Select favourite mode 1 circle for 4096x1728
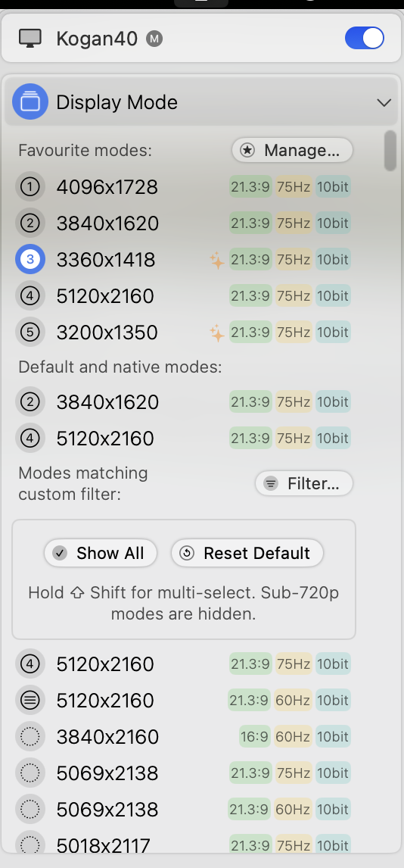Screen dimensions: 404x868 point(30,187)
